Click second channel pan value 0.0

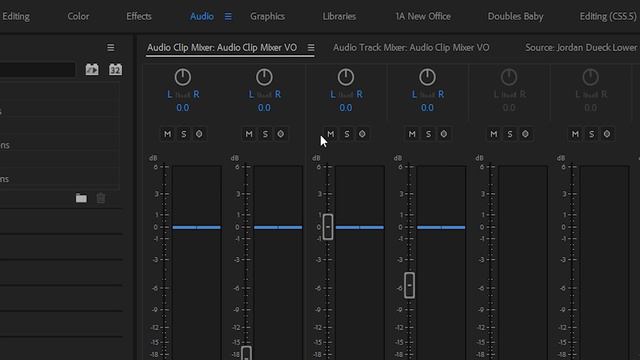click(264, 108)
